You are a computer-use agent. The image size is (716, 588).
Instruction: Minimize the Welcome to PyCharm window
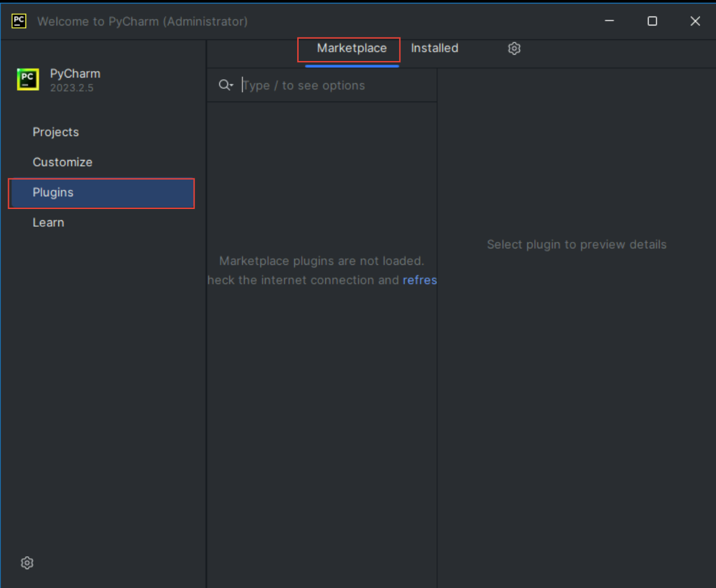(x=609, y=21)
